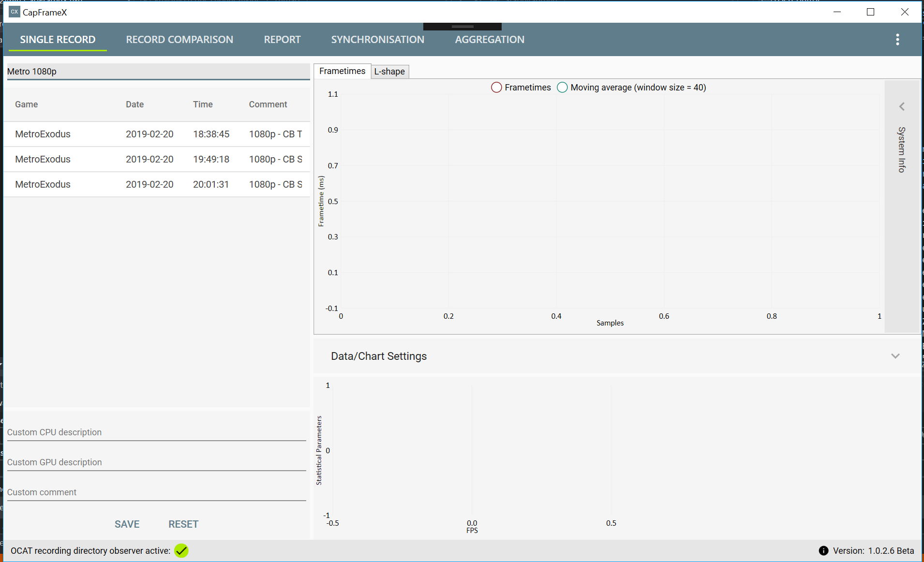Sort records by Time column header
924x562 pixels.
pyautogui.click(x=203, y=104)
